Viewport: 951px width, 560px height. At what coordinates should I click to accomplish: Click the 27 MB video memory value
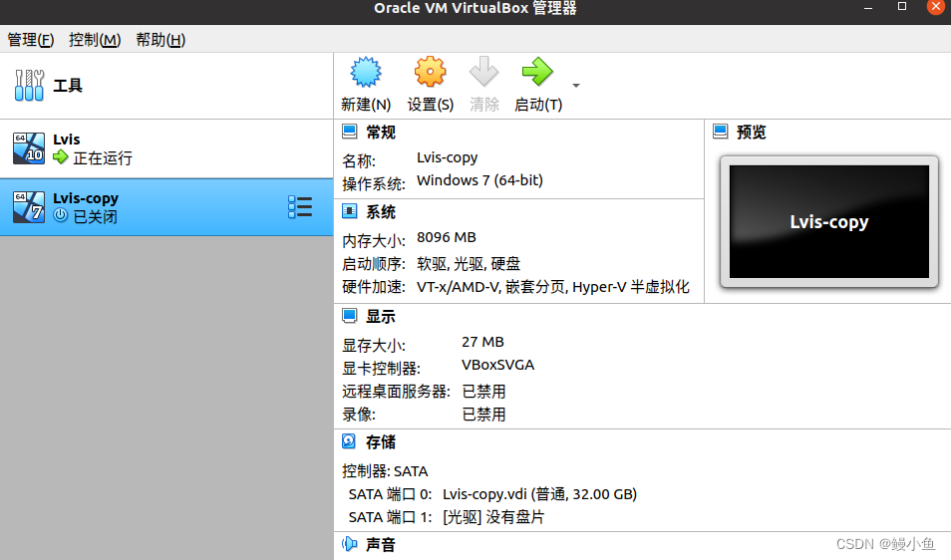click(482, 343)
